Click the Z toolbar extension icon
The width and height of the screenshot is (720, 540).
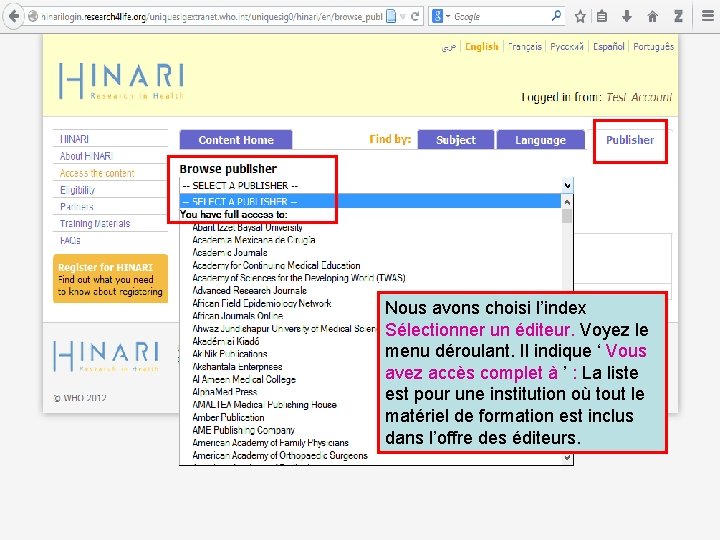pyautogui.click(x=678, y=17)
